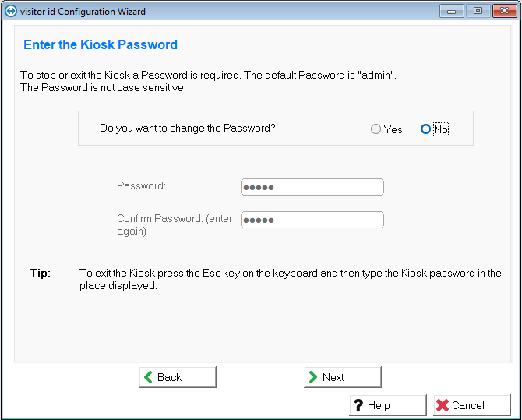
Task: Maximize the Configuration Wizard window
Action: point(477,12)
